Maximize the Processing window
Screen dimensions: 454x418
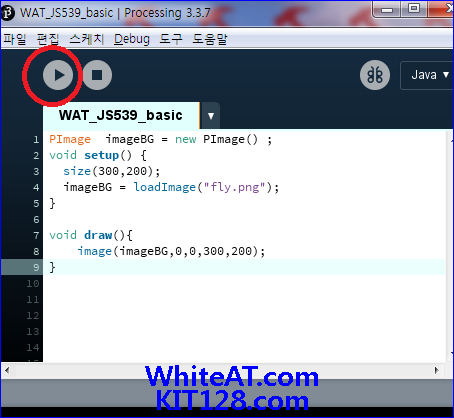point(414,9)
